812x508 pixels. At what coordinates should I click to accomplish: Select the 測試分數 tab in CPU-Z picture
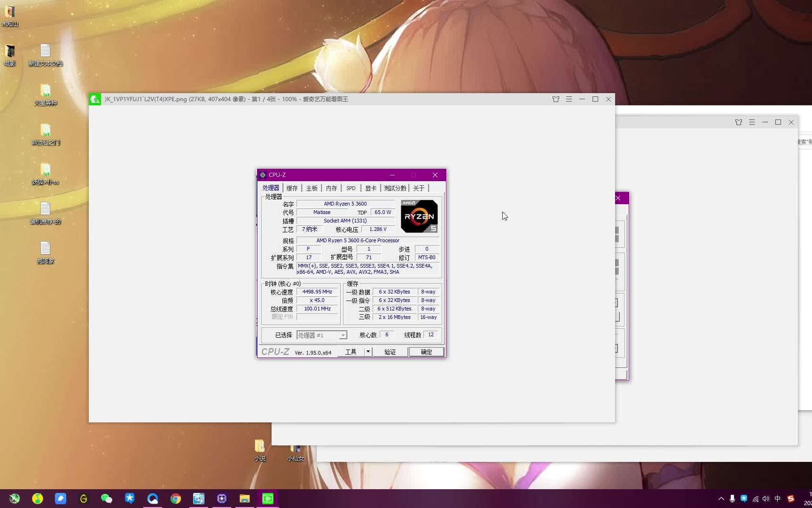pyautogui.click(x=395, y=188)
